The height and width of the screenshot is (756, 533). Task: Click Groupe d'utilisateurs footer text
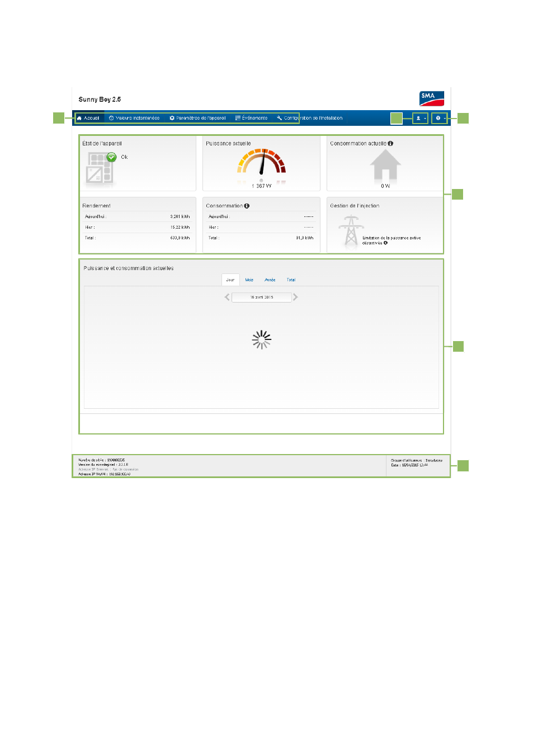point(417,460)
